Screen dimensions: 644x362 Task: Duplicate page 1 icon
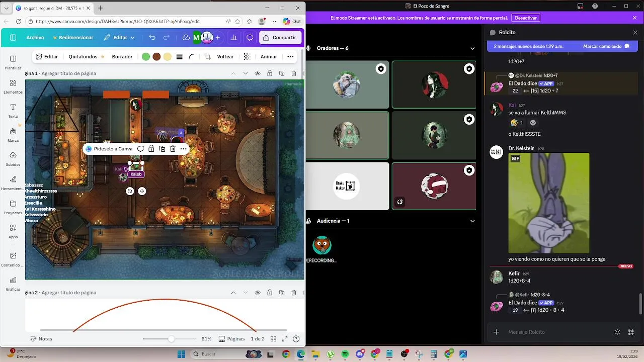coord(282,73)
